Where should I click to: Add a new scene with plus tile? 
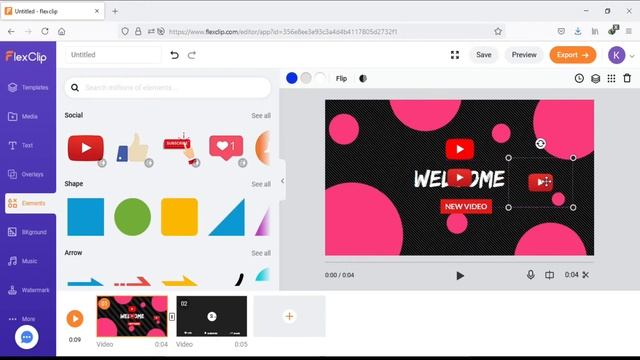[x=289, y=316]
